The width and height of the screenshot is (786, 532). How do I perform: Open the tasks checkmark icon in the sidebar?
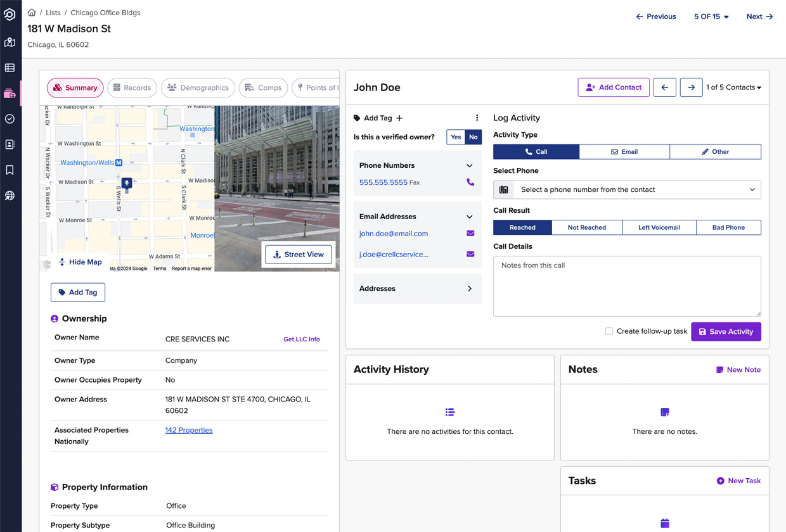(x=10, y=119)
